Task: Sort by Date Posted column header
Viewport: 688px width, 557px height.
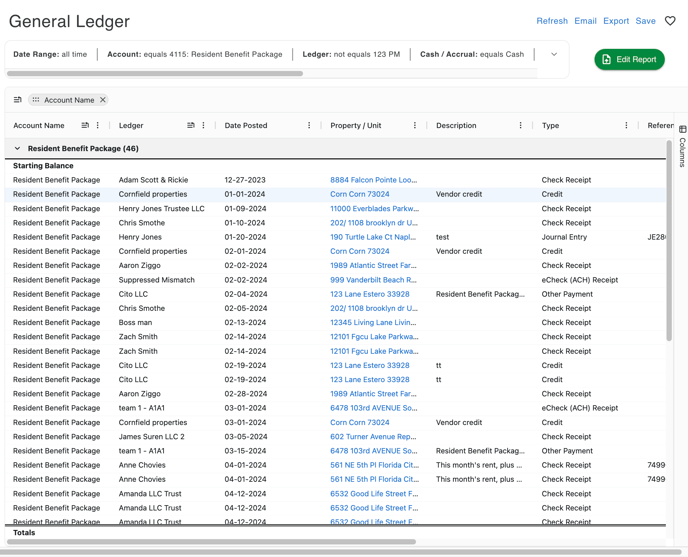Action: pyautogui.click(x=246, y=126)
